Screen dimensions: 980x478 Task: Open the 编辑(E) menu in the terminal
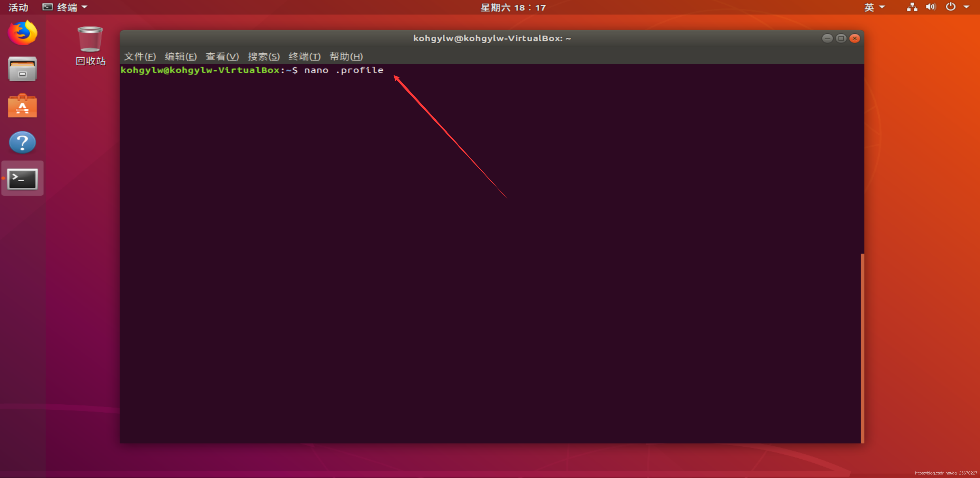tap(180, 56)
